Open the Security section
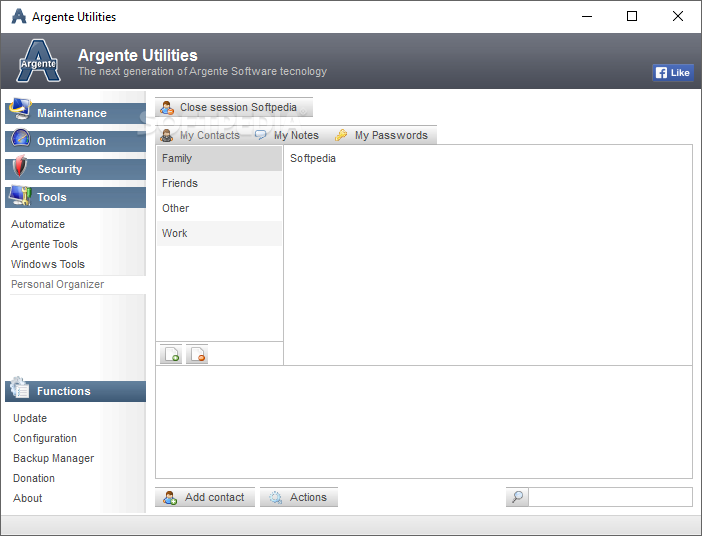 click(x=75, y=169)
